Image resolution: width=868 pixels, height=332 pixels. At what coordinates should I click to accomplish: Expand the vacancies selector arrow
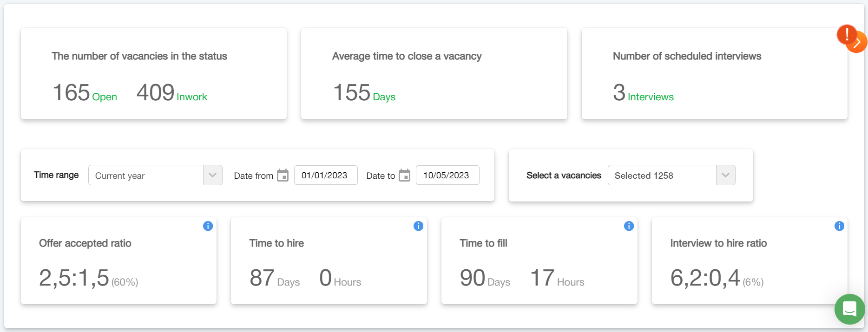point(725,176)
